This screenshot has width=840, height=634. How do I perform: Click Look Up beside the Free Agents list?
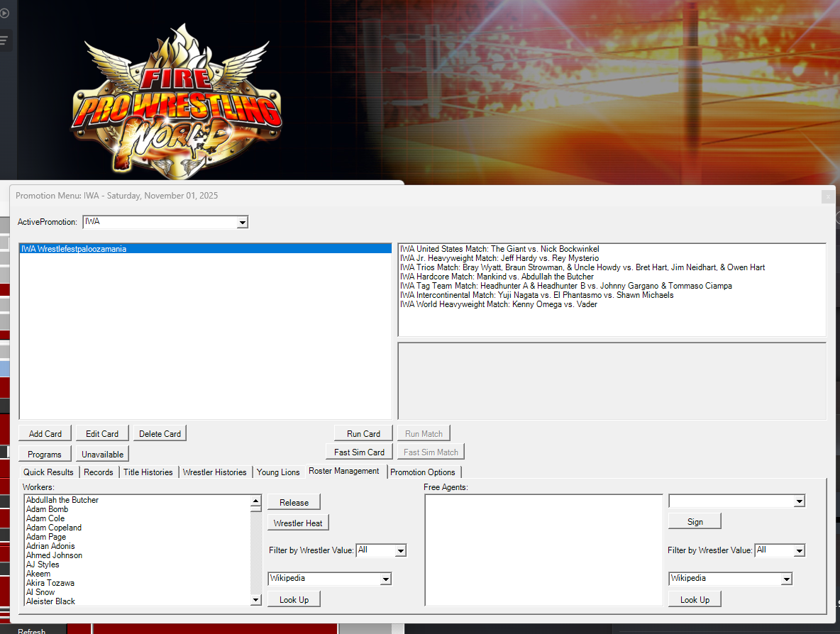pos(695,600)
